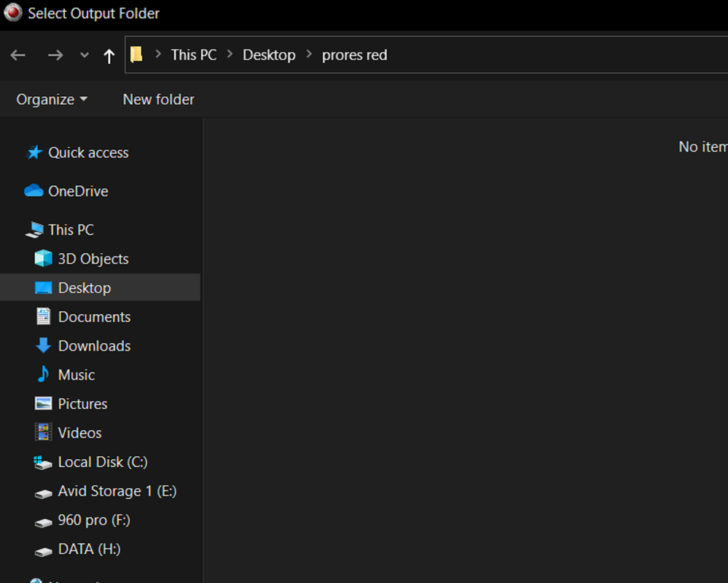Screen dimensions: 728x583
Task: Click the Desktop icon in sidebar
Action: tap(44, 287)
